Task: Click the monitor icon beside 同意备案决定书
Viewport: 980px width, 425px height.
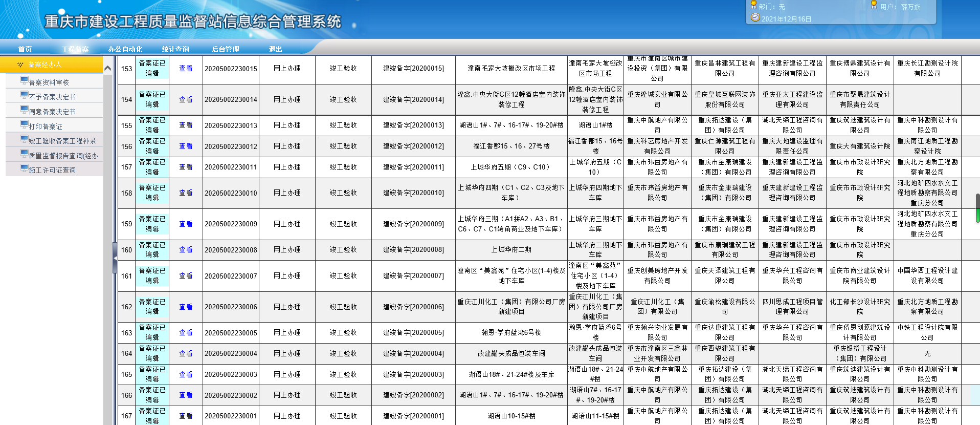Action: [x=24, y=109]
